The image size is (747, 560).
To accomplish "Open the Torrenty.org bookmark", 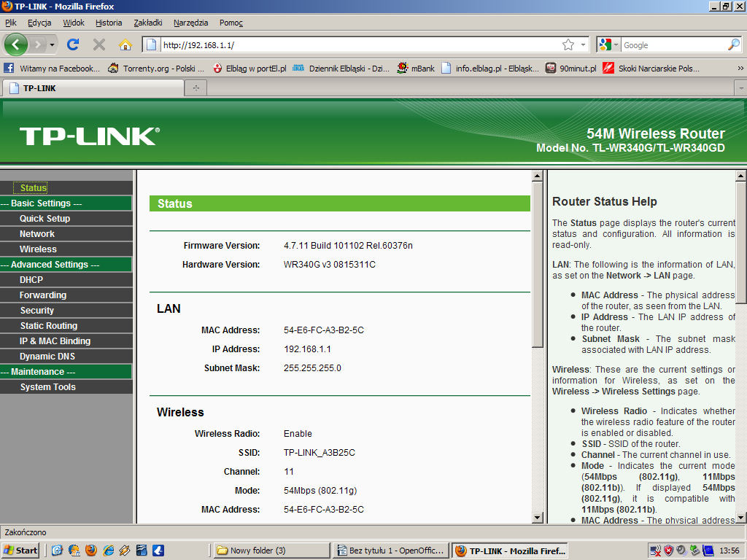I will tap(156, 68).
